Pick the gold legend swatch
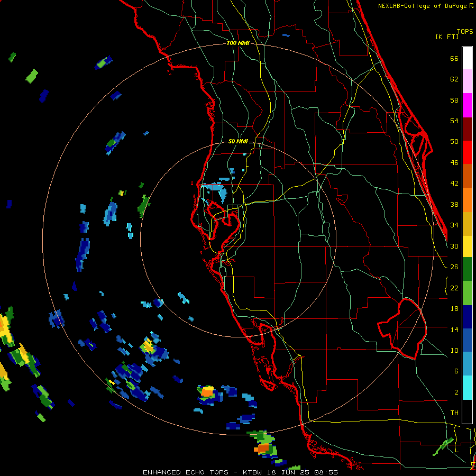The width and height of the screenshot is (476, 476). tap(467, 223)
